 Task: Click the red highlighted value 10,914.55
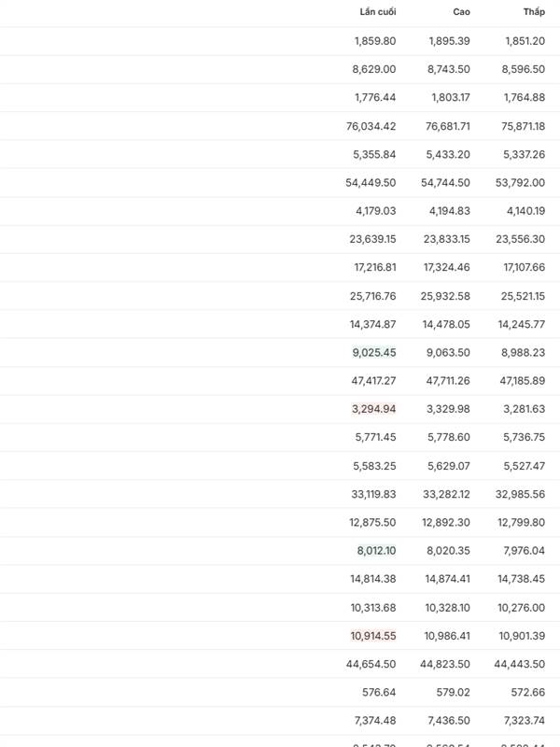tap(373, 636)
